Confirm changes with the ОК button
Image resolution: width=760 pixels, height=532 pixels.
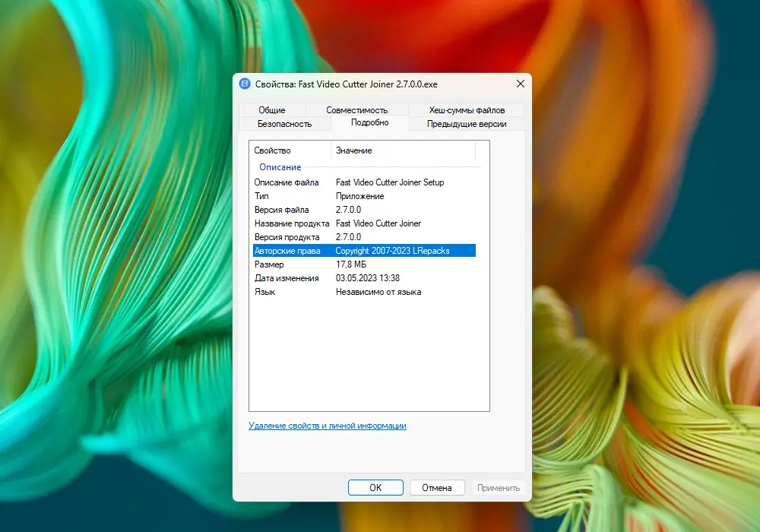coord(375,488)
